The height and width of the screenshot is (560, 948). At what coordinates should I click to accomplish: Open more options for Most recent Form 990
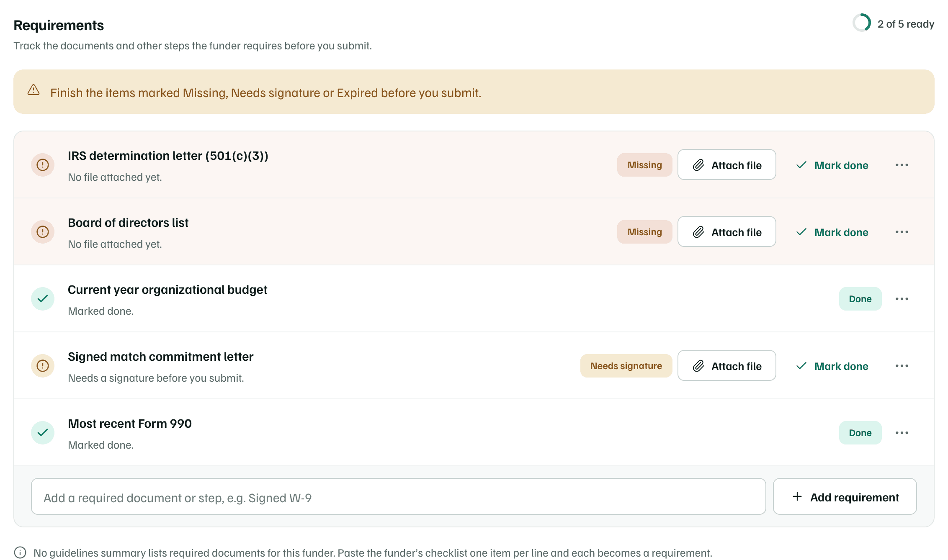(902, 433)
